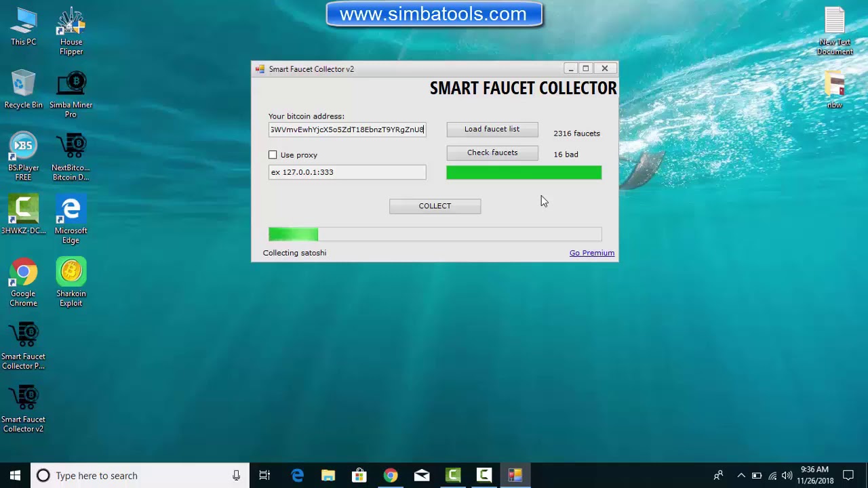Viewport: 868px width, 488px height.
Task: Click the full green faucet check progress bar
Action: coord(524,173)
